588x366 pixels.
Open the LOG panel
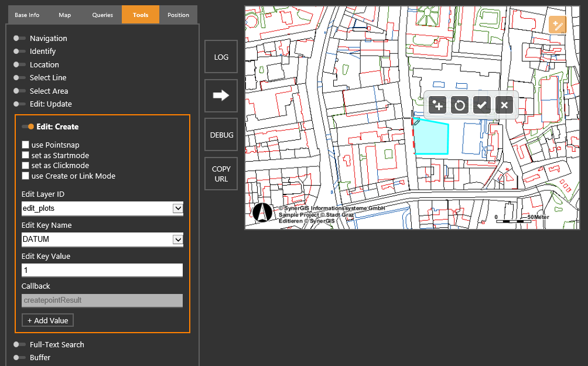coord(221,56)
